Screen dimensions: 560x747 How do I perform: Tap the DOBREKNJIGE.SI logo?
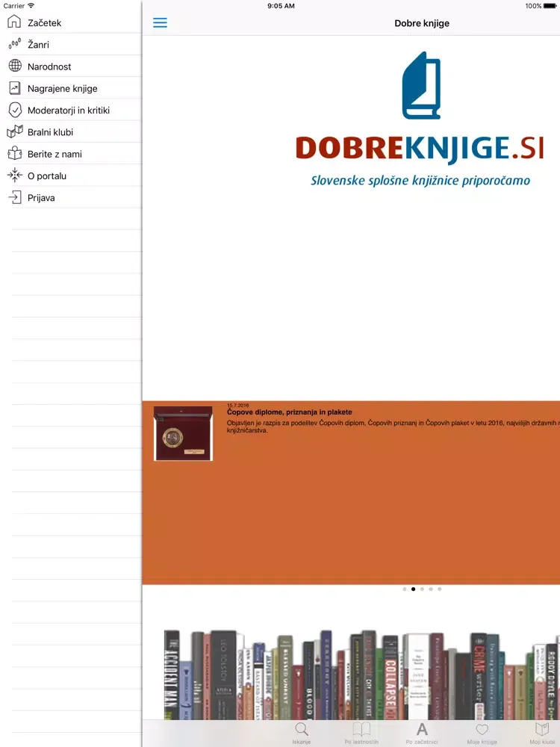420,108
